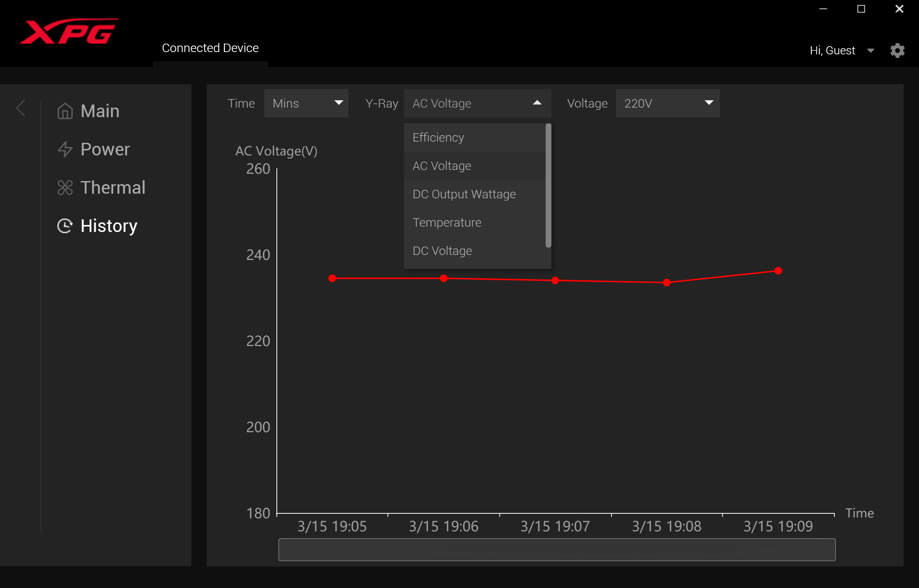This screenshot has width=919, height=588.
Task: Select DC Voltage from dropdown list
Action: click(x=442, y=251)
